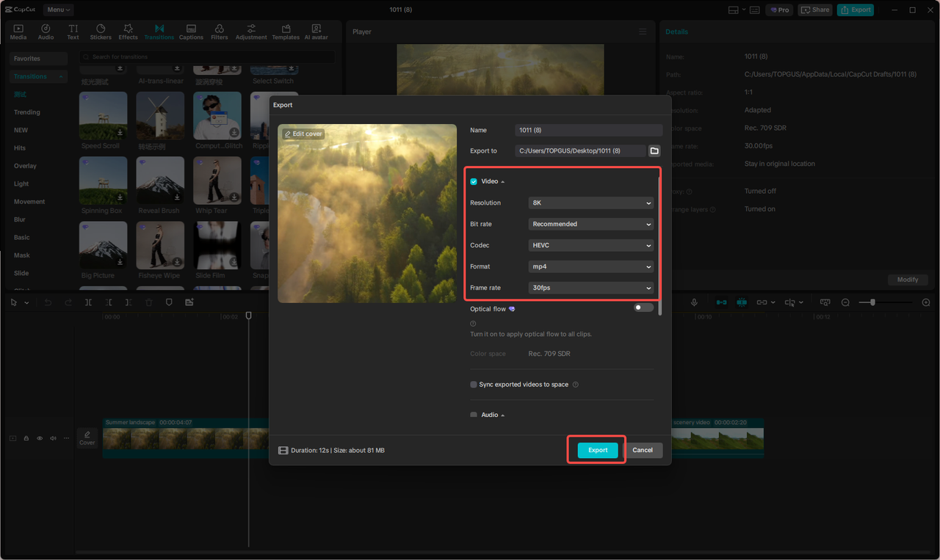Switch to the Trending transitions category

pyautogui.click(x=26, y=112)
